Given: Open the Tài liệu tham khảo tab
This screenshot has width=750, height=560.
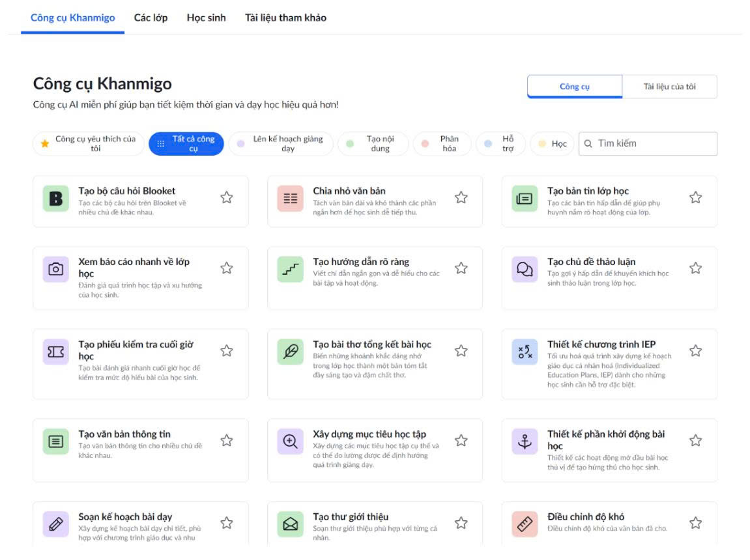Looking at the screenshot, I should pos(285,18).
